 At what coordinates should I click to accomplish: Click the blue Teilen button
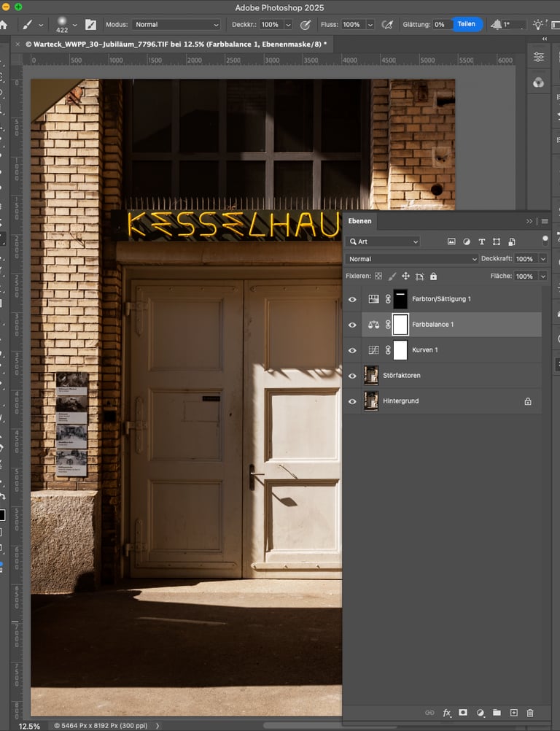pos(467,24)
